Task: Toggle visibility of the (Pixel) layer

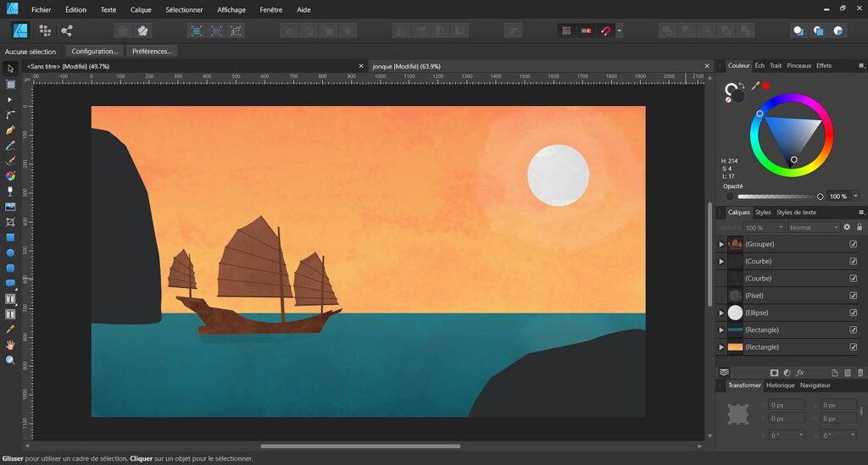Action: 853,296
